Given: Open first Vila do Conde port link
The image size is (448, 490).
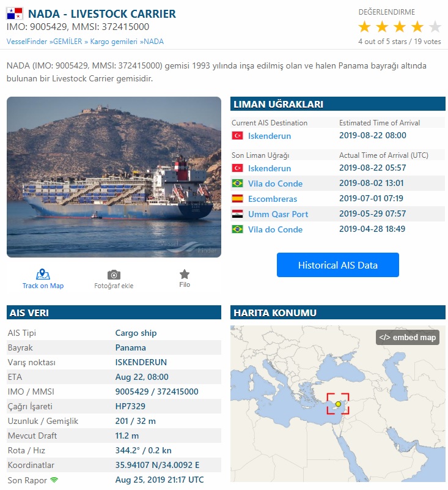Looking at the screenshot, I should tap(275, 184).
